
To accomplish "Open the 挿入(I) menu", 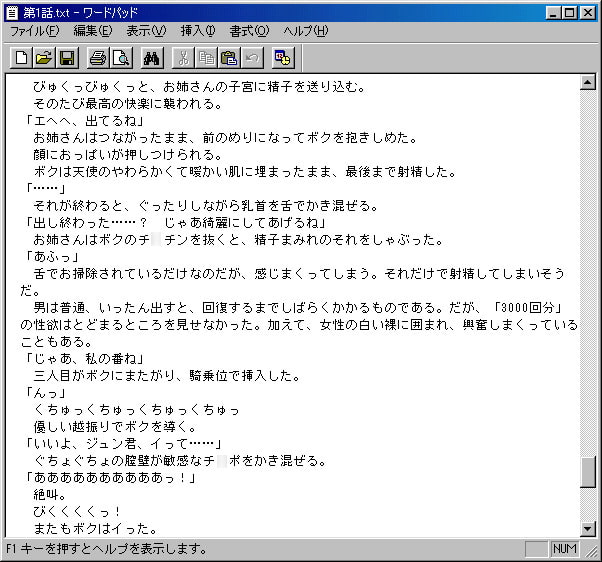I will point(198,31).
